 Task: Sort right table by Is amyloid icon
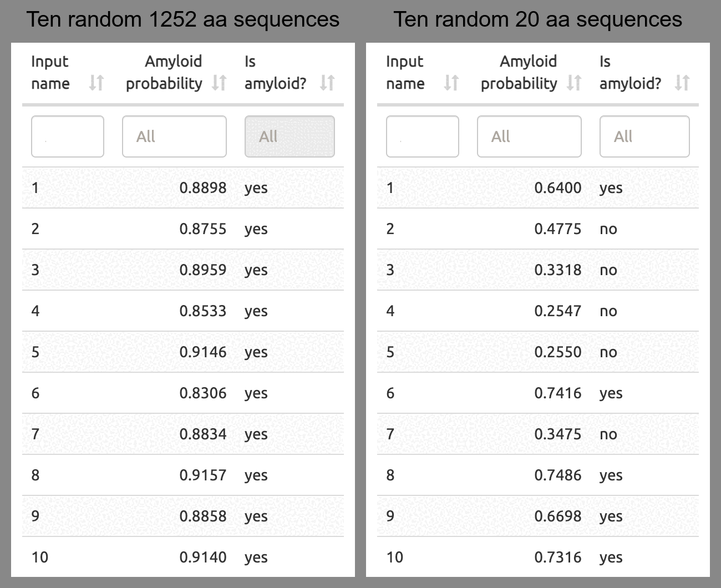682,83
